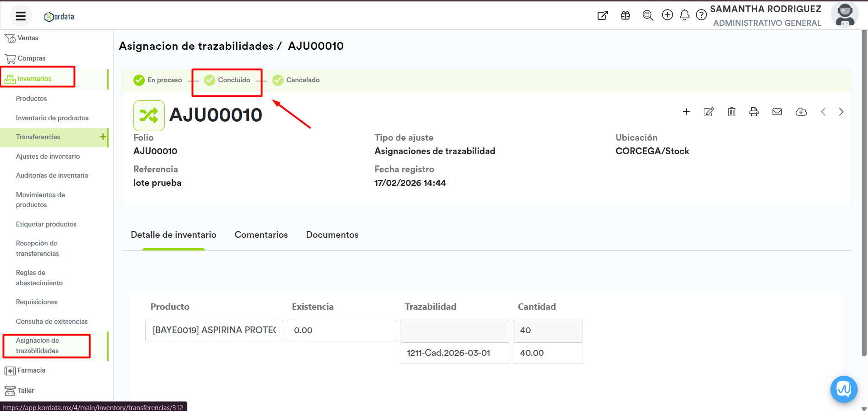Click the Cantidad field showing 40.00
The width and height of the screenshot is (868, 411).
click(x=547, y=353)
